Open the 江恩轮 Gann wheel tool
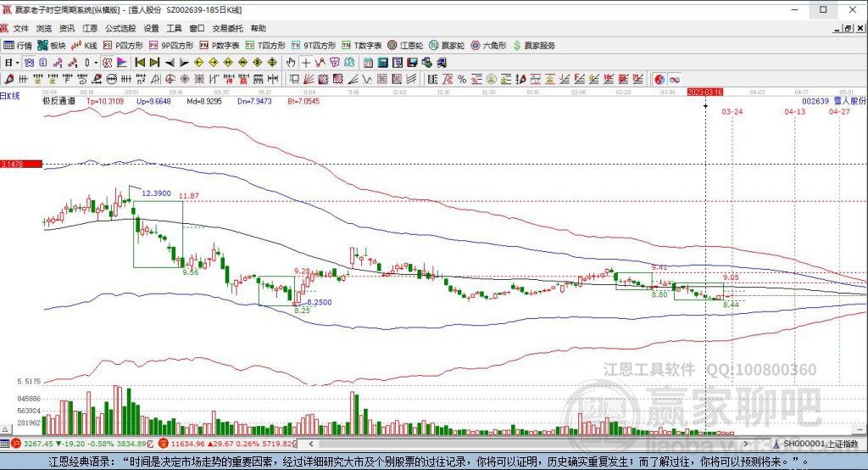Image resolution: width=868 pixels, height=470 pixels. coord(404,45)
